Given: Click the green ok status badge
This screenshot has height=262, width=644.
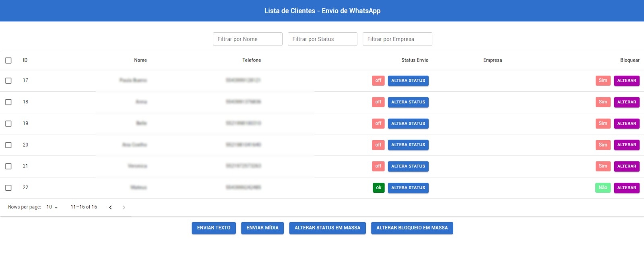Looking at the screenshot, I should pyautogui.click(x=378, y=188).
